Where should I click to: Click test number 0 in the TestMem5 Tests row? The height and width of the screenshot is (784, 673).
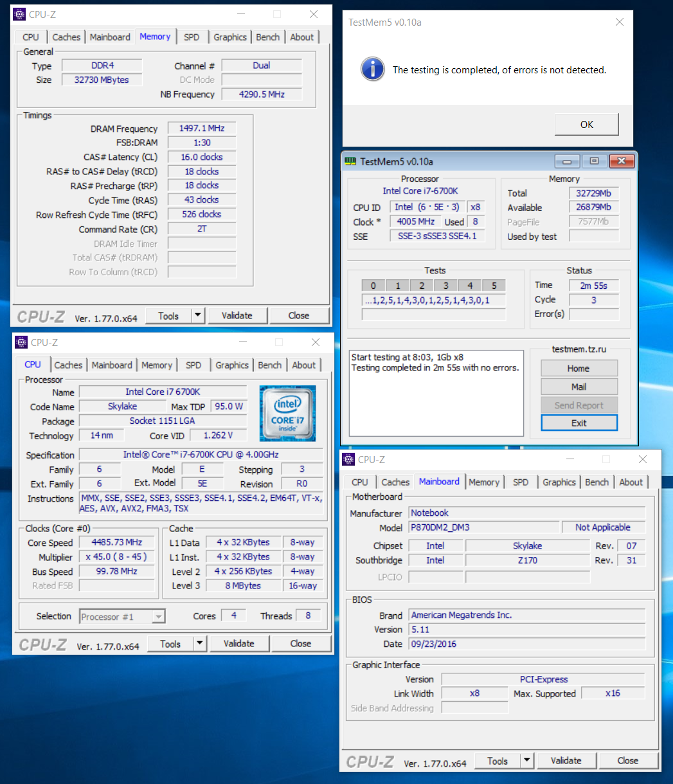click(x=373, y=286)
